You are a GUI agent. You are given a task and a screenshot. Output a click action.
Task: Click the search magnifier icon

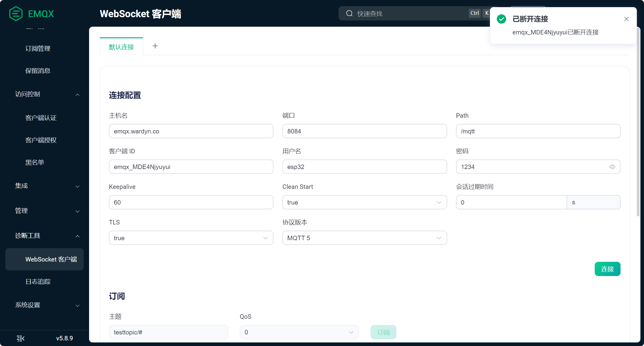click(x=349, y=13)
